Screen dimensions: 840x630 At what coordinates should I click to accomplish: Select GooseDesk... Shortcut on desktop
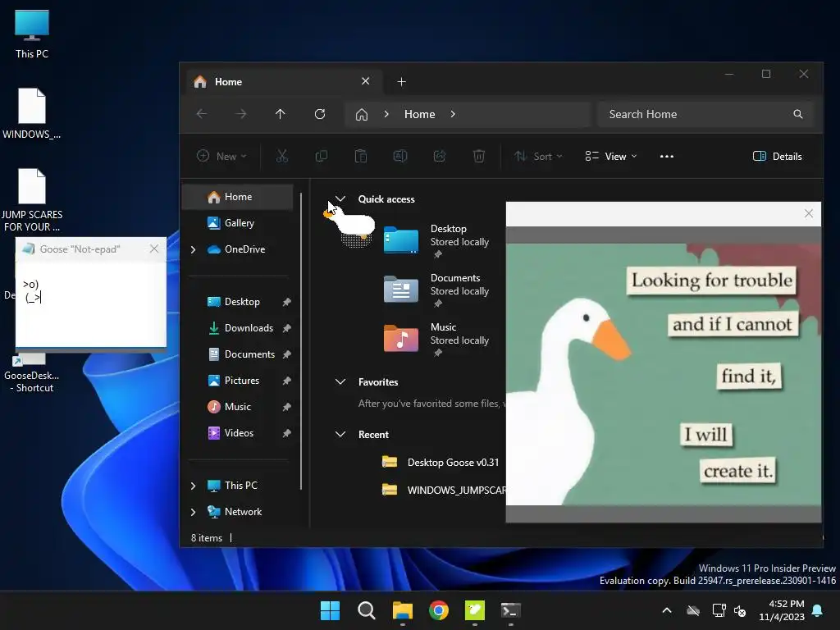point(32,375)
